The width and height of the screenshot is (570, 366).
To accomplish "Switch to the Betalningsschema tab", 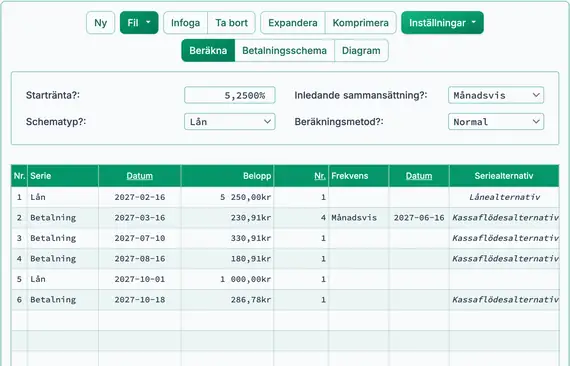I will pos(285,51).
